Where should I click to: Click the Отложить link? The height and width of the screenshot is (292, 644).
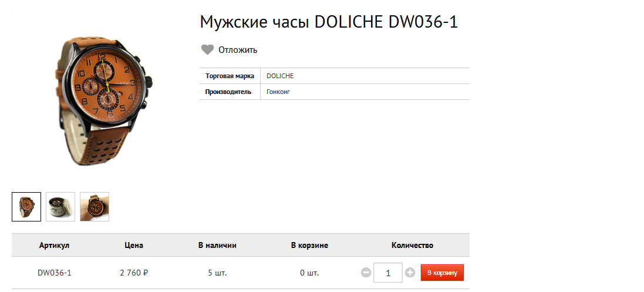point(238,50)
